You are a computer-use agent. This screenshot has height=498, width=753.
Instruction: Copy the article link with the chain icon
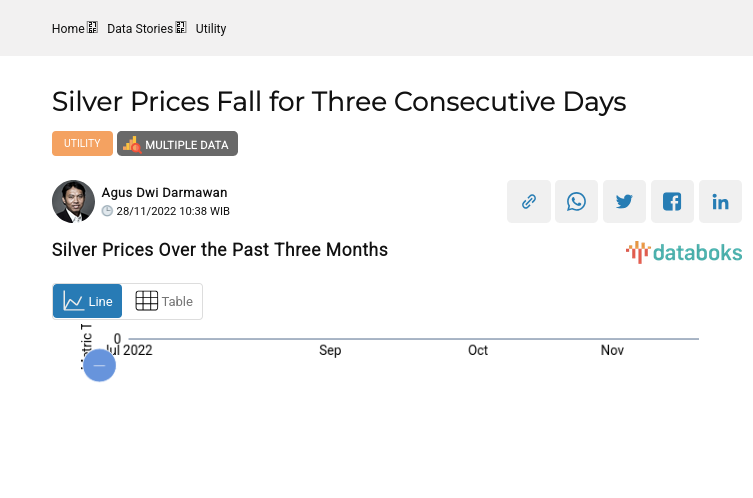coord(529,202)
